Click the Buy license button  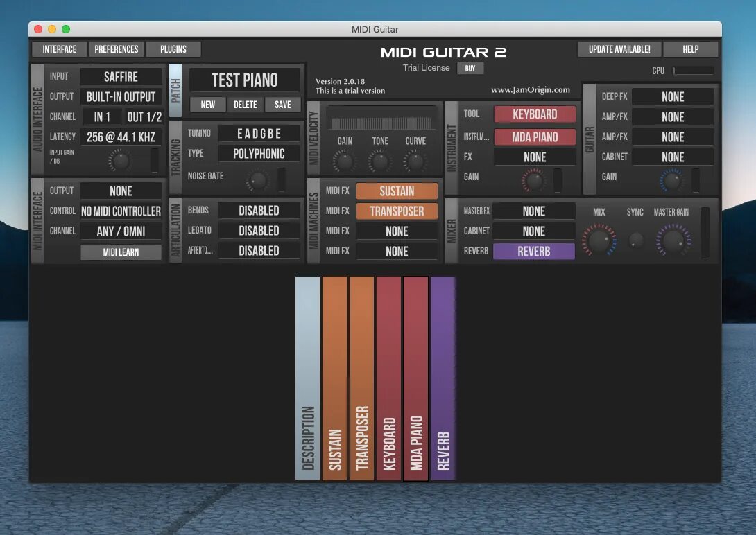click(470, 69)
